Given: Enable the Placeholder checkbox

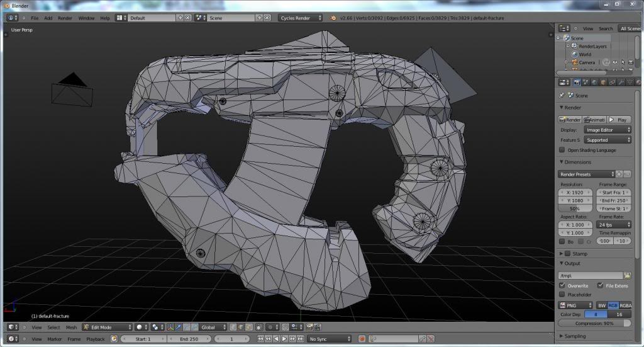Looking at the screenshot, I should pyautogui.click(x=562, y=294).
